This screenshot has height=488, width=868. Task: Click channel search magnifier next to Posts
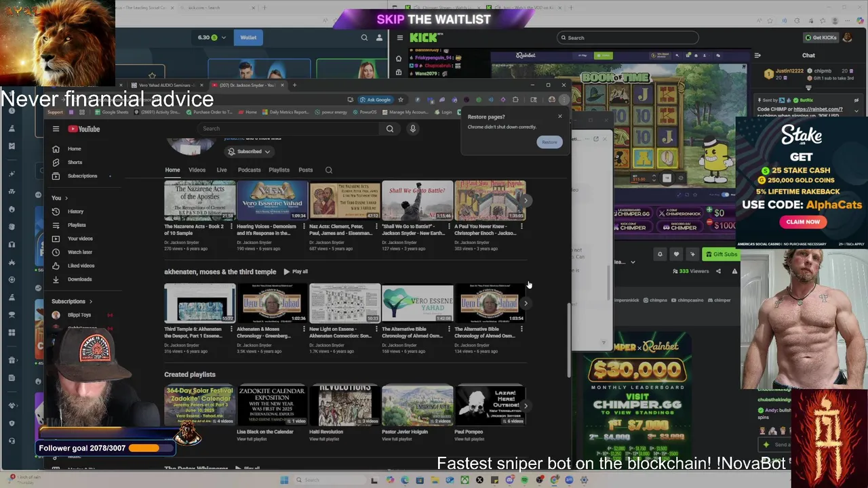[329, 170]
